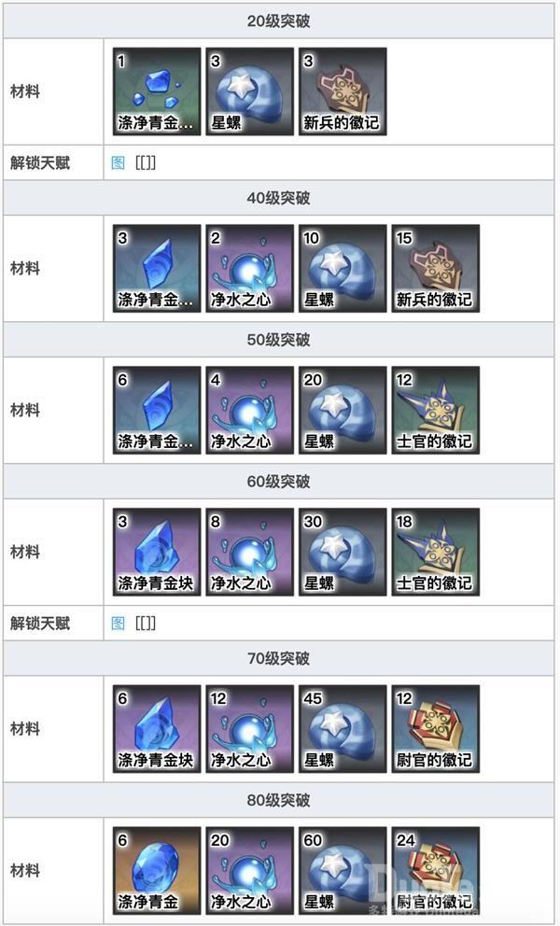The image size is (560, 926).
Task: Open the 图 link under the 20级突破 materials
Action: [119, 162]
